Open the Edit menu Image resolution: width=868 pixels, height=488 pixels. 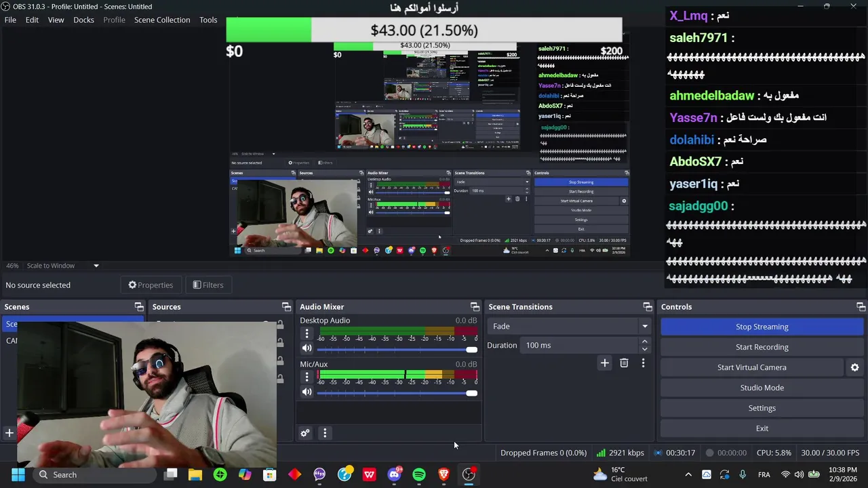click(32, 20)
